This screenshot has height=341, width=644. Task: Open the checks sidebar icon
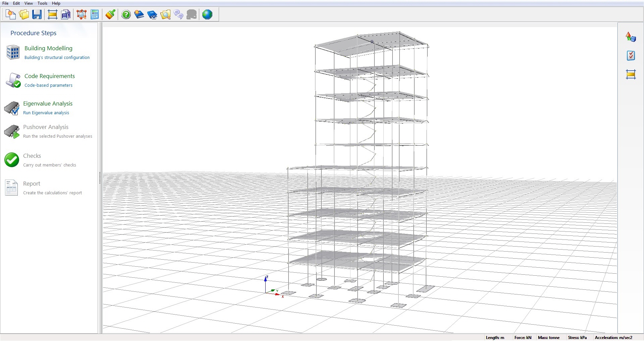pos(631,55)
